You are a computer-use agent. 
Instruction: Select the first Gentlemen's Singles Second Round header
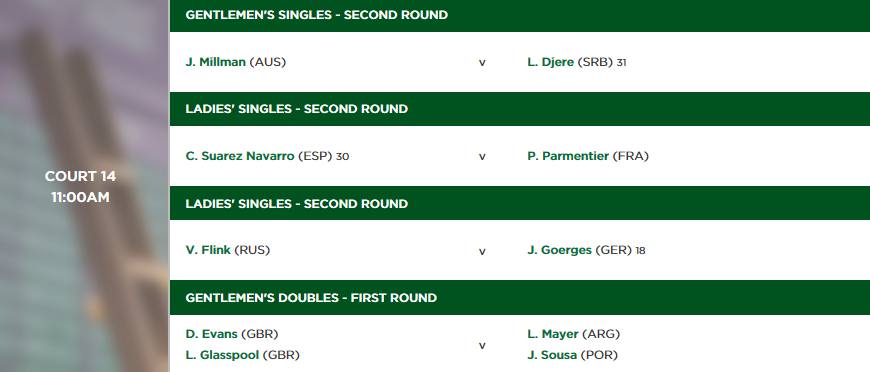520,16
